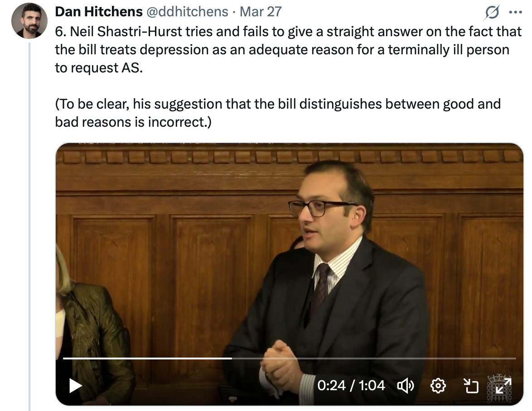
Task: Open video settings gear
Action: (x=438, y=386)
